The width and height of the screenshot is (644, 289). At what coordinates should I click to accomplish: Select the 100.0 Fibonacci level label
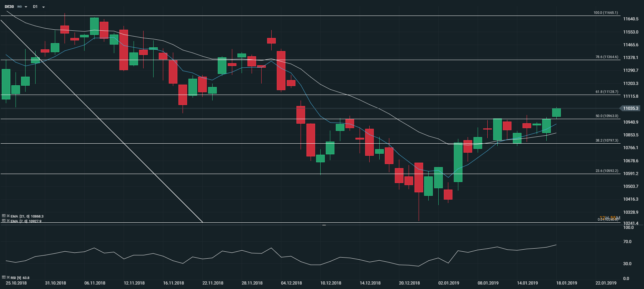click(x=606, y=13)
